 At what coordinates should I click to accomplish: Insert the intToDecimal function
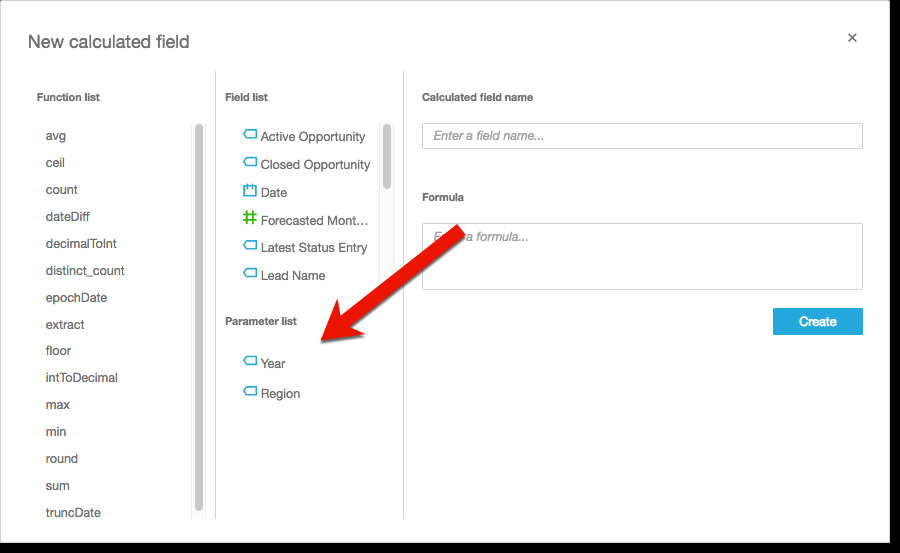coord(81,378)
